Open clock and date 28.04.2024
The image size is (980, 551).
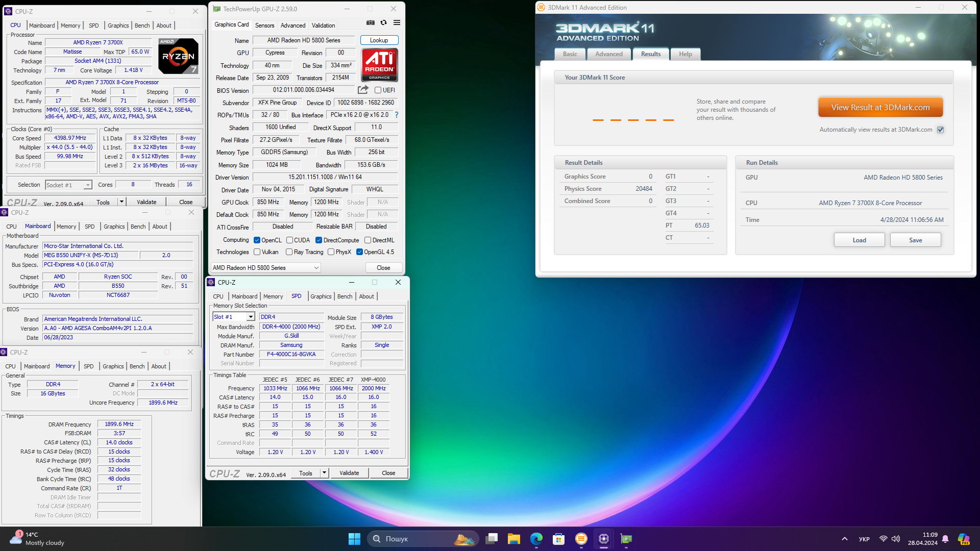coord(923,539)
